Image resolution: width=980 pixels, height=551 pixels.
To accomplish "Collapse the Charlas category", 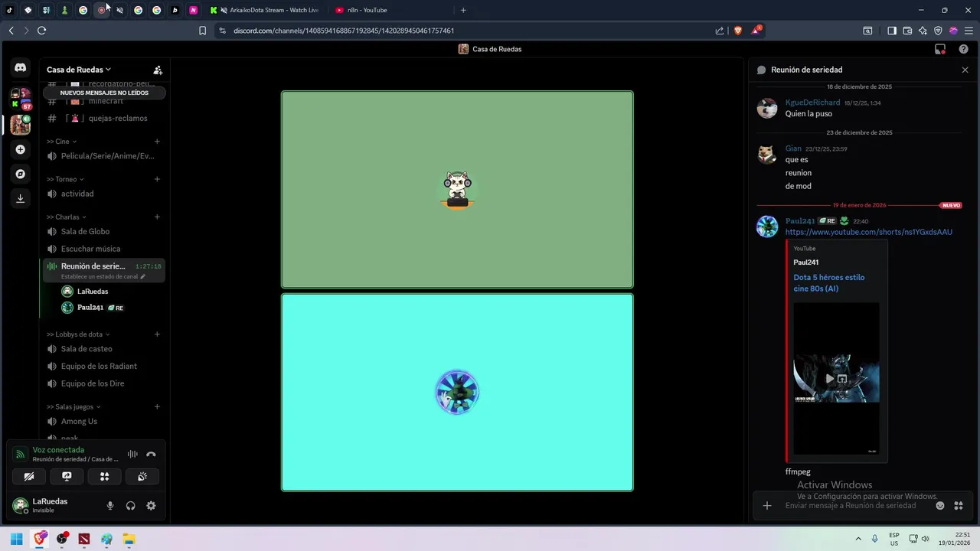I will coord(66,217).
